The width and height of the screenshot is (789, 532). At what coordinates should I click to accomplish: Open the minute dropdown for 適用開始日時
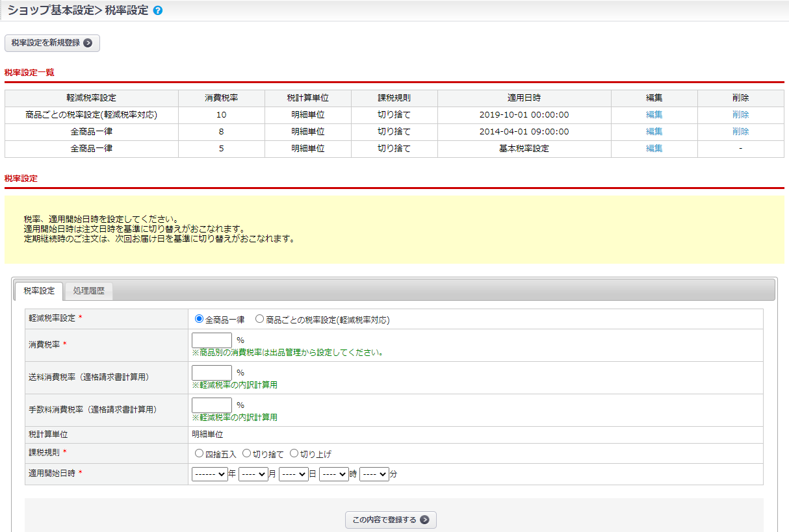coord(374,474)
